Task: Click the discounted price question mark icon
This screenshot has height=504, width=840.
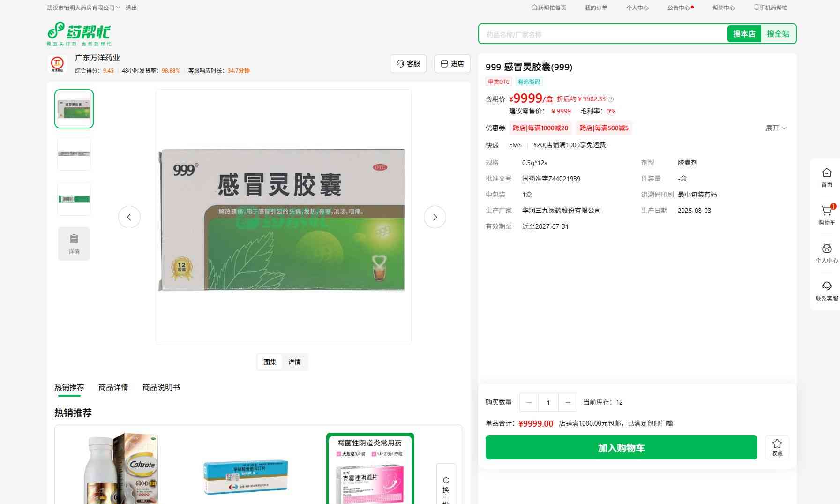Action: [x=611, y=99]
